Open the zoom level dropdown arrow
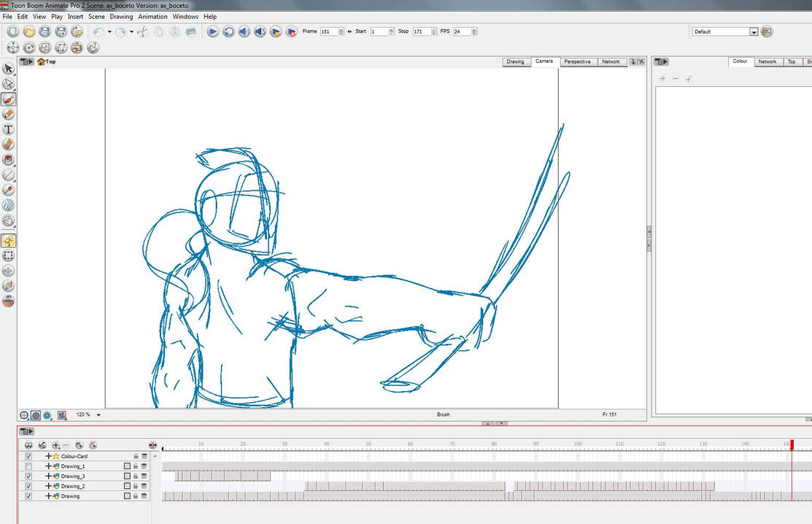This screenshot has width=812, height=524. coord(98,415)
